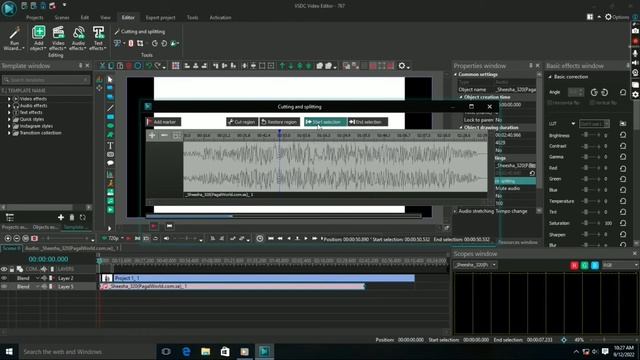Screen dimensions: 640x360
Task: Toggle visibility eye of Layer 5
Action: pyautogui.click(x=4, y=287)
